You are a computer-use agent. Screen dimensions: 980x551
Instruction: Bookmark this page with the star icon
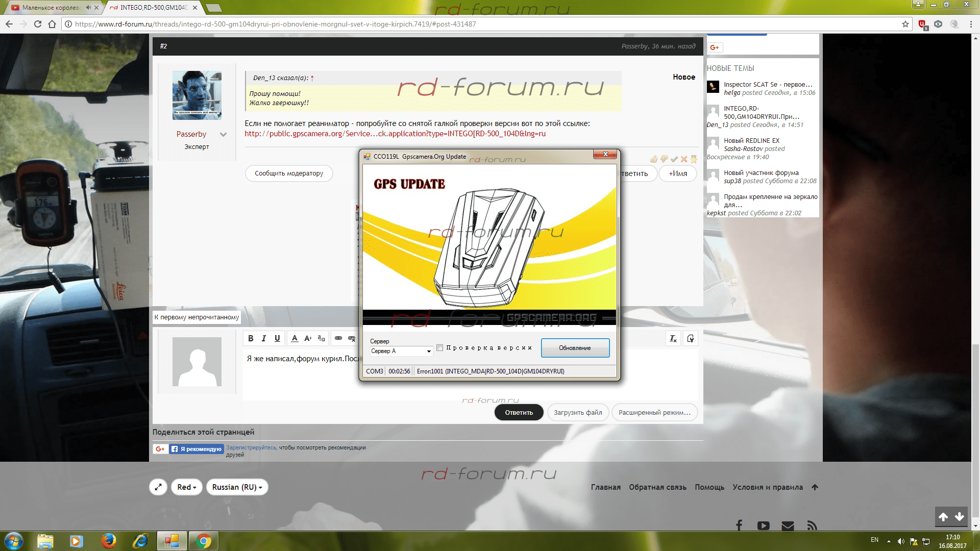pos(905,24)
